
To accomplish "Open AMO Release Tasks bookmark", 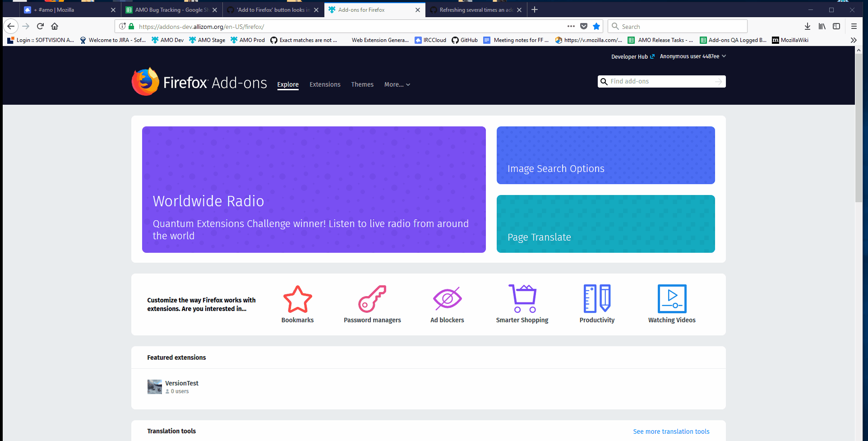I will coord(660,40).
